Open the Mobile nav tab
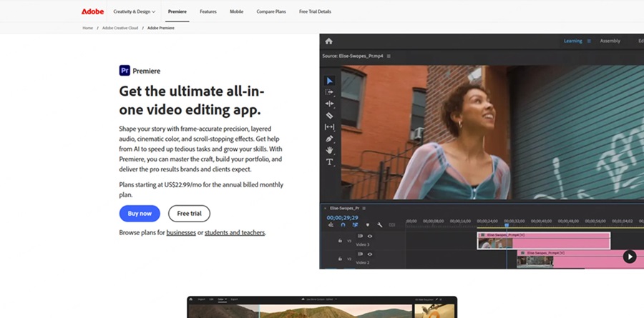The image size is (644, 318). (237, 11)
